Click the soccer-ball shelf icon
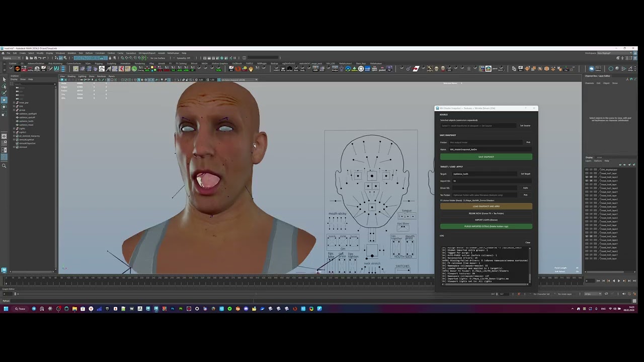The image size is (644, 362). tap(361, 68)
